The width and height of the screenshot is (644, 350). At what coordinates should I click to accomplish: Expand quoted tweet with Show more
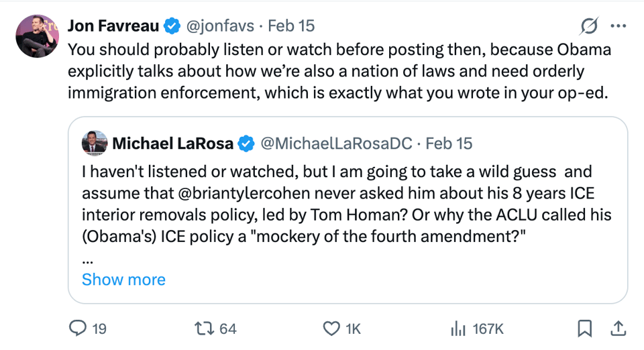[x=123, y=280]
